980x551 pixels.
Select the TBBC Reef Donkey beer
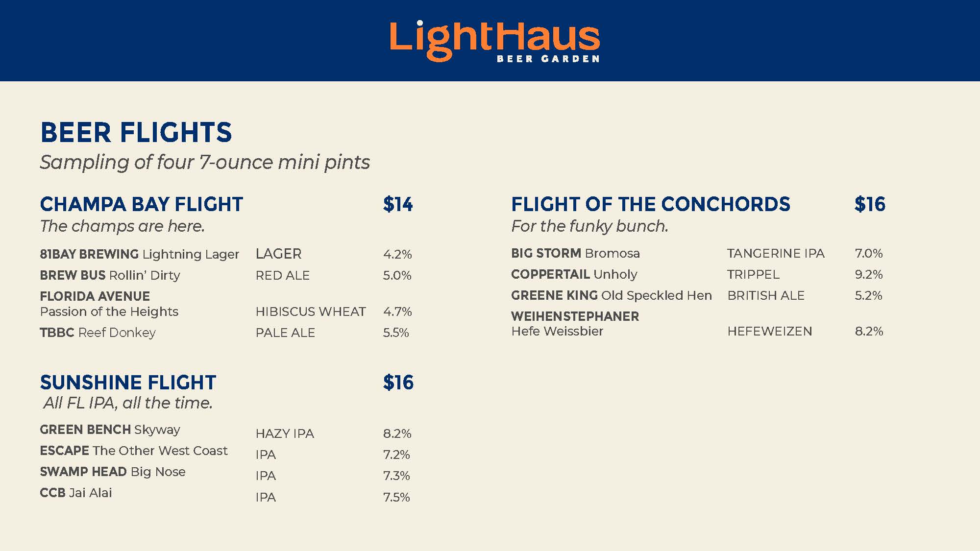pos(98,333)
